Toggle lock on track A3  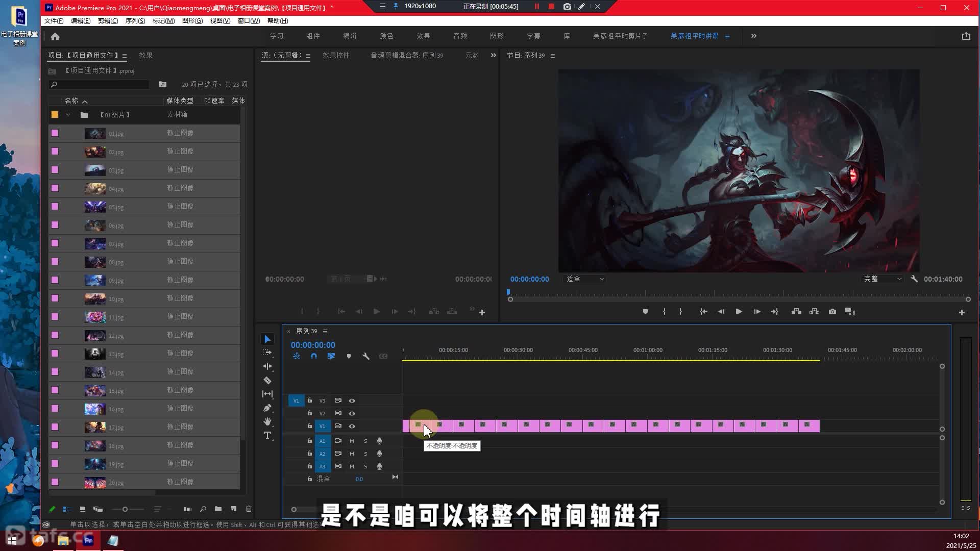[x=309, y=466]
